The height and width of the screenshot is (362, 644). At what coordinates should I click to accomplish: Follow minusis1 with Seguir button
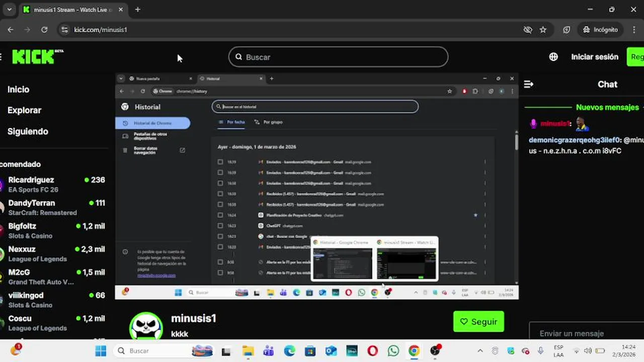478,322
